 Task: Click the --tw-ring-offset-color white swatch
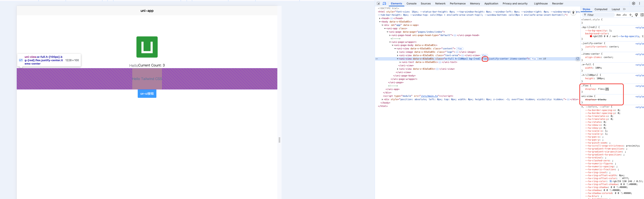tap(620, 178)
